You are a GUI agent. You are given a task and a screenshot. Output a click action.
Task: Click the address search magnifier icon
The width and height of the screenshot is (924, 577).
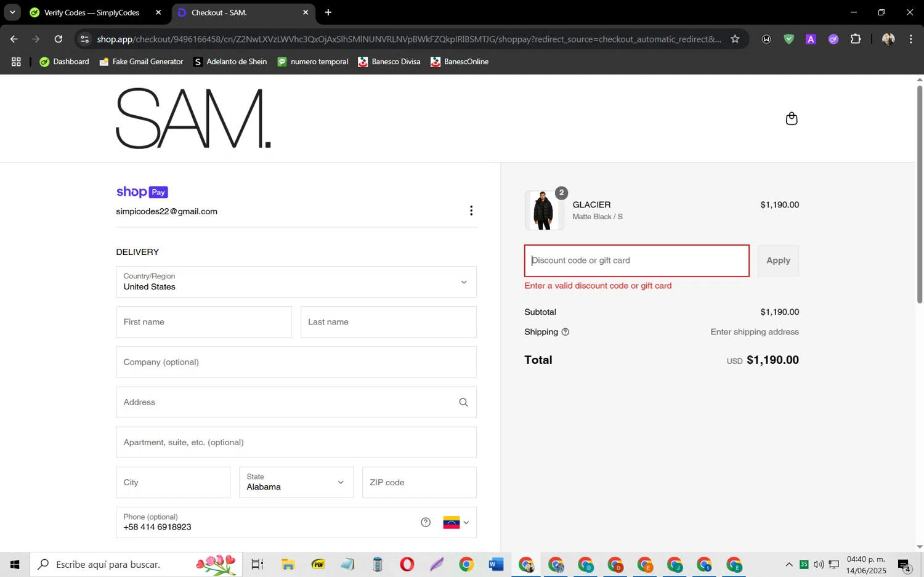463,402
